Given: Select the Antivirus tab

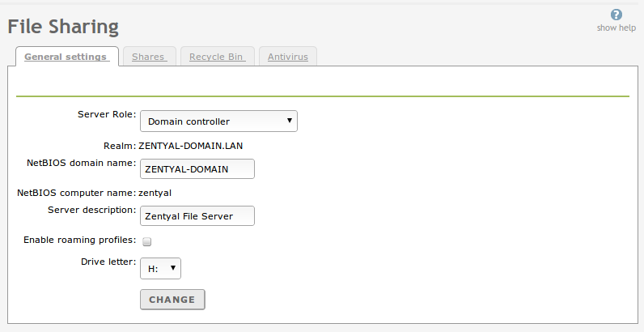Looking at the screenshot, I should (x=288, y=57).
